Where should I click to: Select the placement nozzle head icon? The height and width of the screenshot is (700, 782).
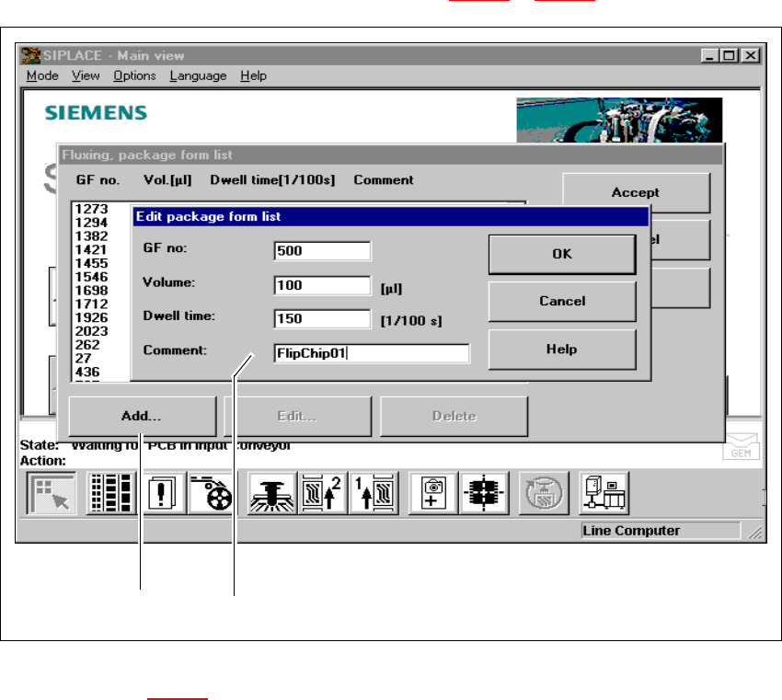pos(271,493)
